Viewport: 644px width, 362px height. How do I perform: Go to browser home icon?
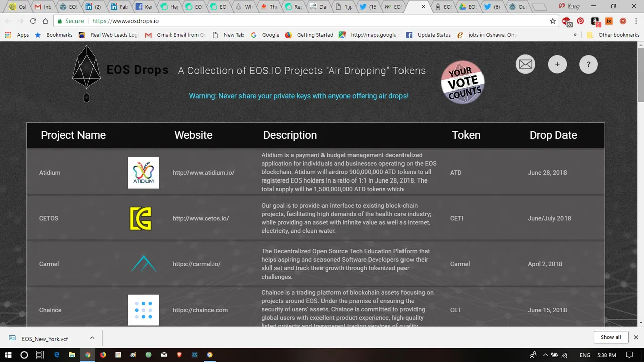pos(45,21)
